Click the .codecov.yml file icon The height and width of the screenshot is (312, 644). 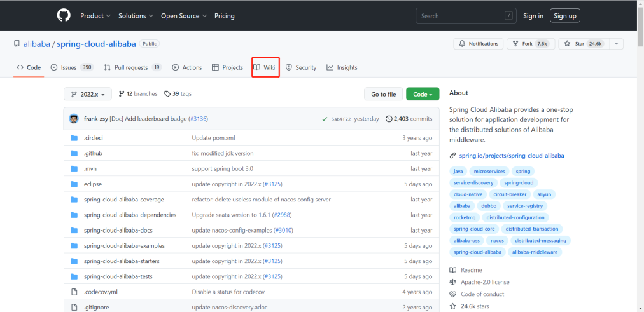[x=74, y=292]
